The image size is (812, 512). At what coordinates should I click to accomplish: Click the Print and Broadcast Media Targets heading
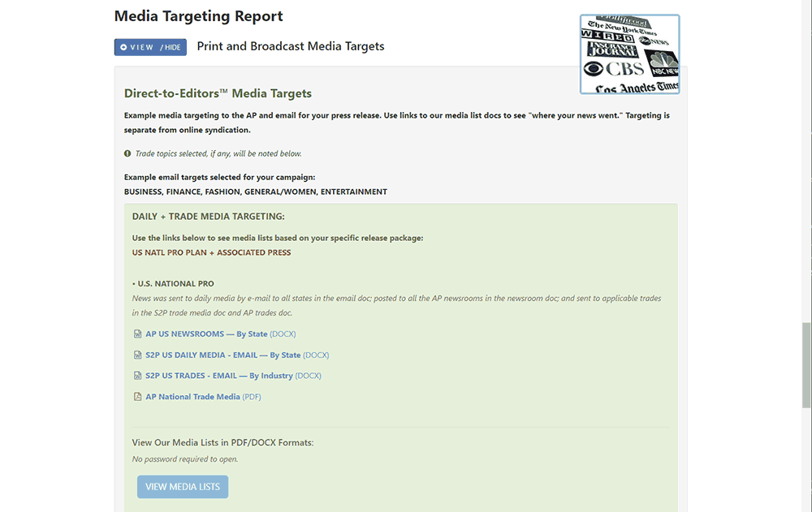tap(291, 46)
